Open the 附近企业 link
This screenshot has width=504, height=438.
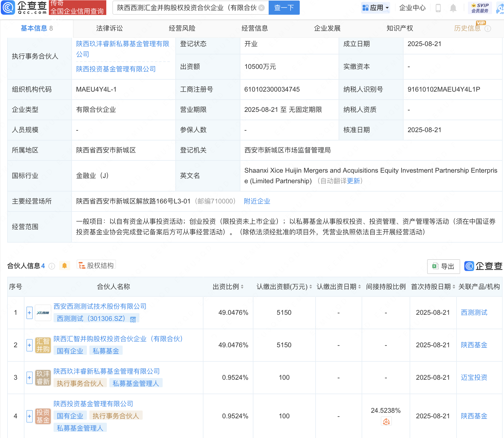pos(257,201)
